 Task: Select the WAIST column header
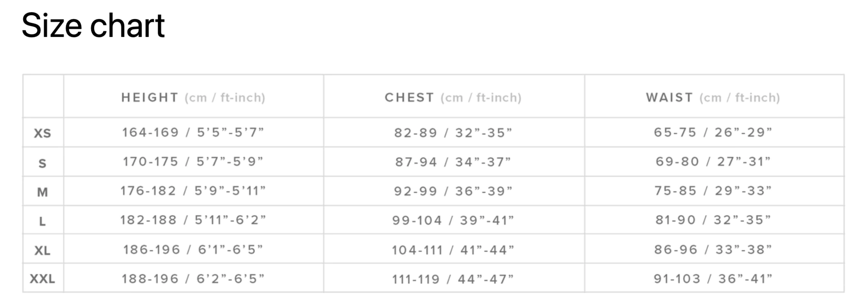tap(712, 97)
